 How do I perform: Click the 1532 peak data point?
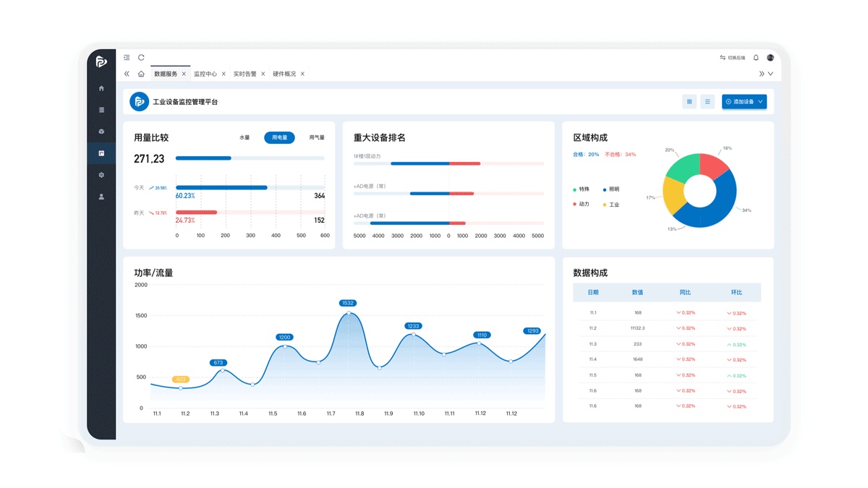pyautogui.click(x=348, y=313)
